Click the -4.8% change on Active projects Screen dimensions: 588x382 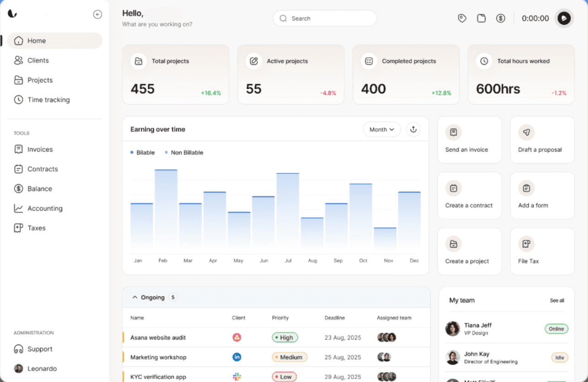[328, 93]
